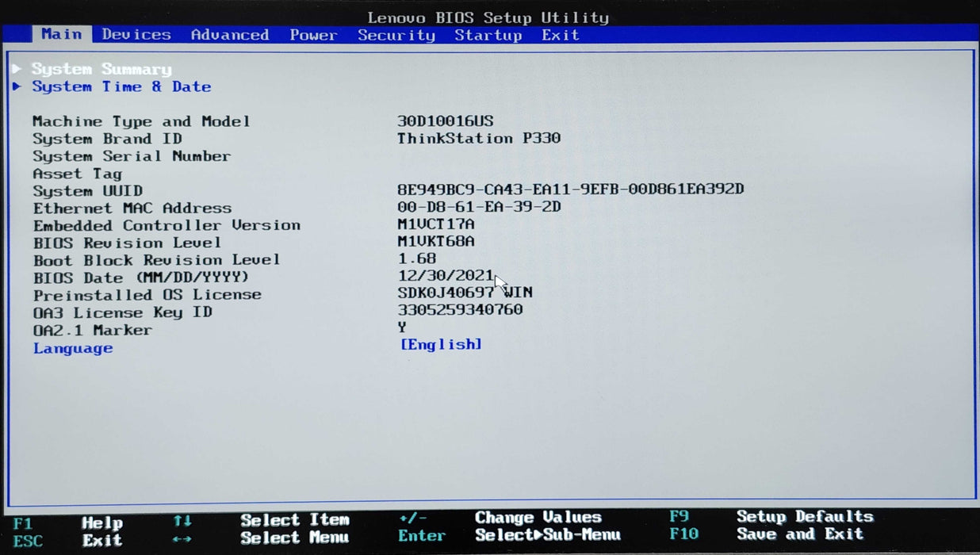
Task: Click the System Brand ID label
Action: point(107,139)
